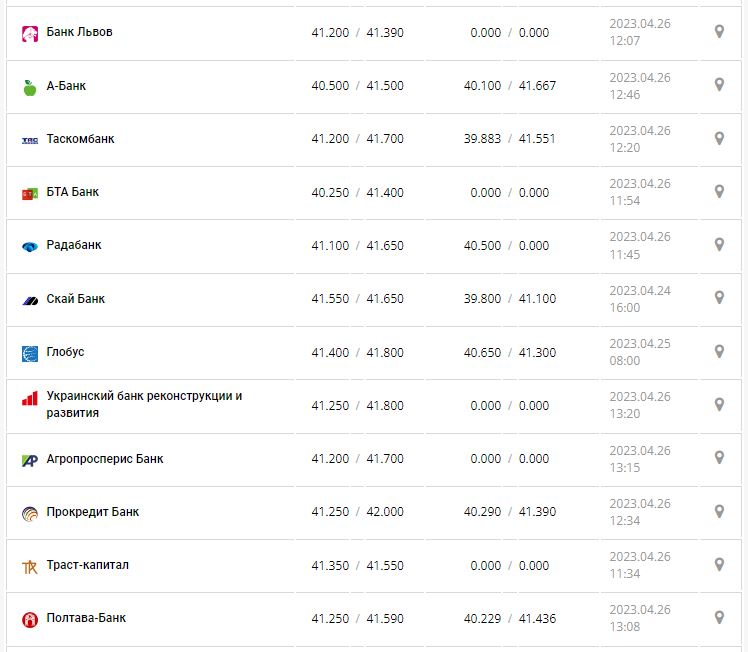Open the Таскомбанк bank link
Image resolution: width=748 pixels, height=652 pixels.
(x=80, y=139)
